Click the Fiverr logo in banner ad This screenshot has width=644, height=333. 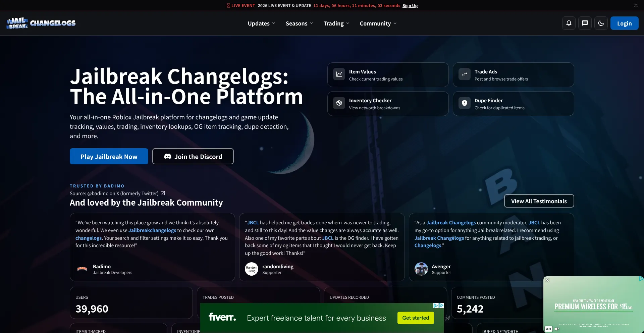click(222, 317)
